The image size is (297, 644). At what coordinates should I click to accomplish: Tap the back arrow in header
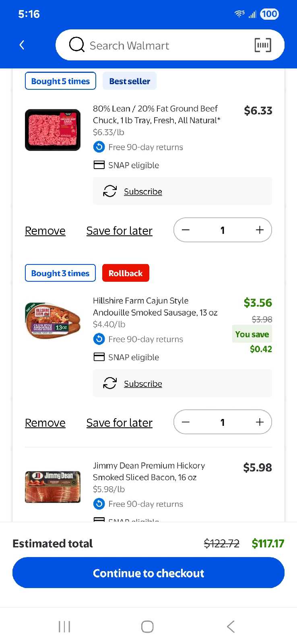tap(22, 45)
